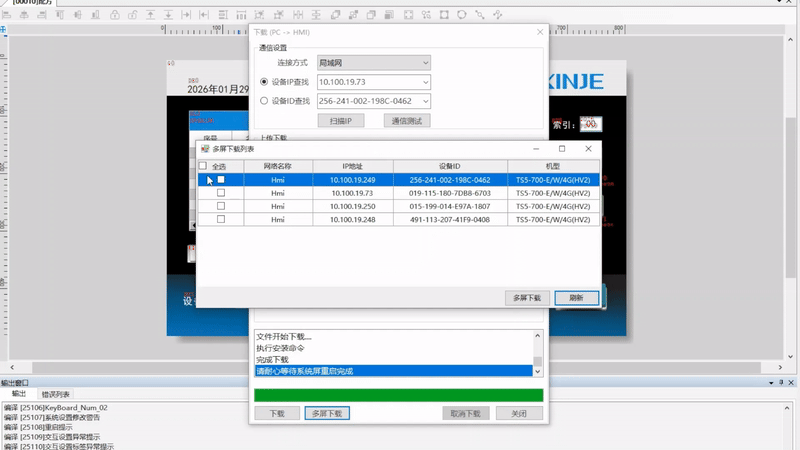The image size is (800, 450).
Task: Click the 刷新 refresh button
Action: click(x=576, y=298)
